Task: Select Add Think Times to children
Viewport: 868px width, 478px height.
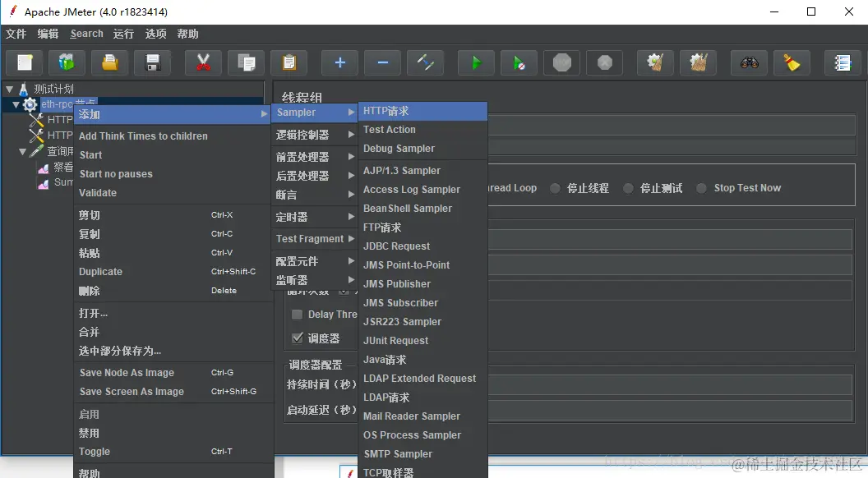Action: click(x=172, y=136)
